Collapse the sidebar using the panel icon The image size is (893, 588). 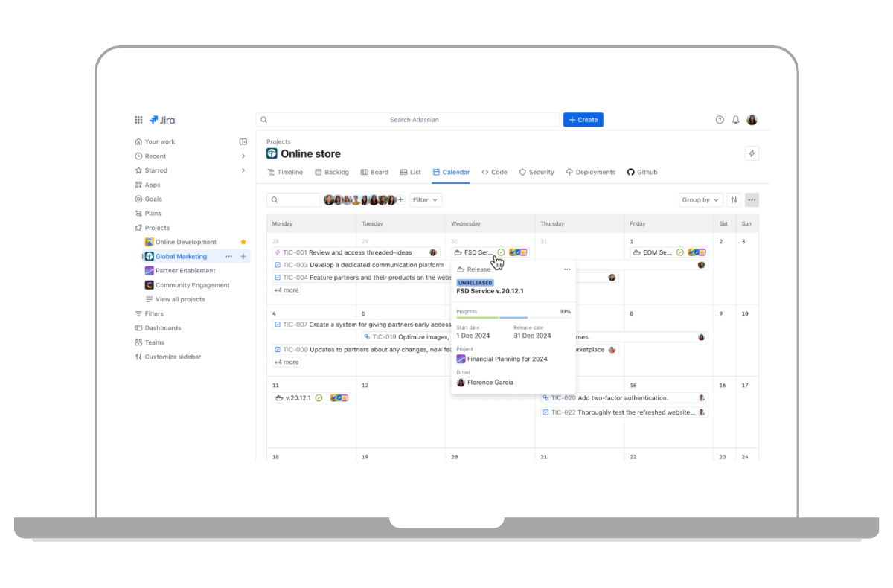(x=243, y=141)
